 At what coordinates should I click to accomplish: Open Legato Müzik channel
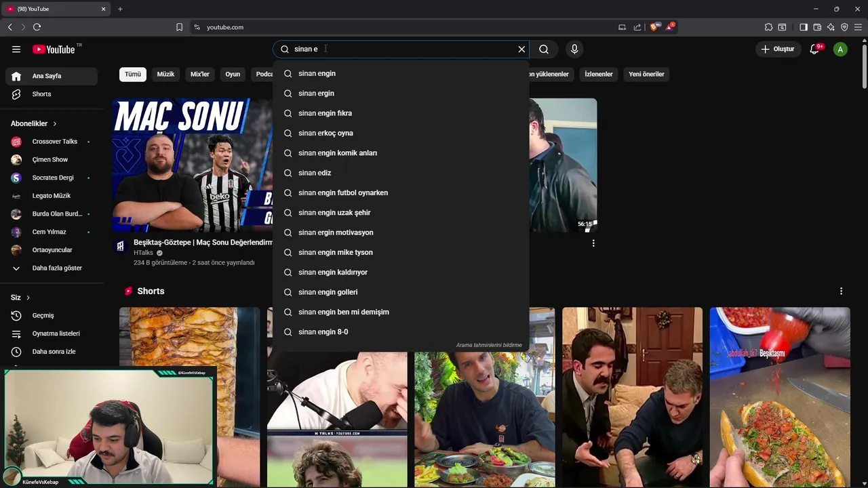52,196
